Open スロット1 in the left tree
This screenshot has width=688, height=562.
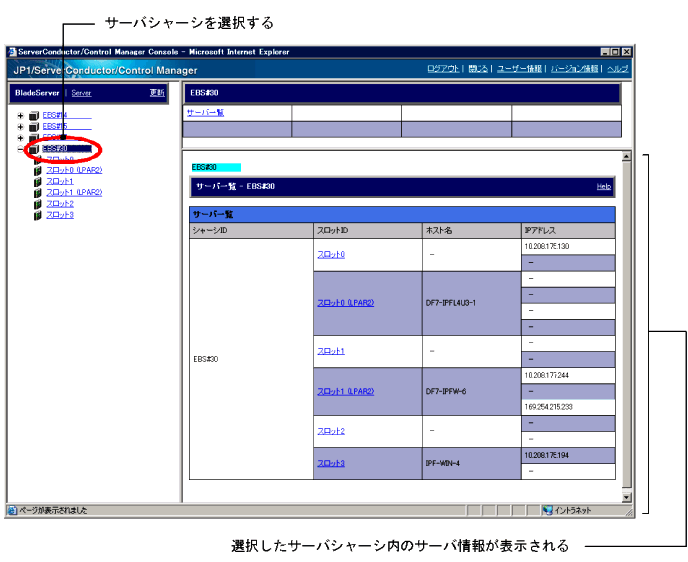[x=60, y=181]
